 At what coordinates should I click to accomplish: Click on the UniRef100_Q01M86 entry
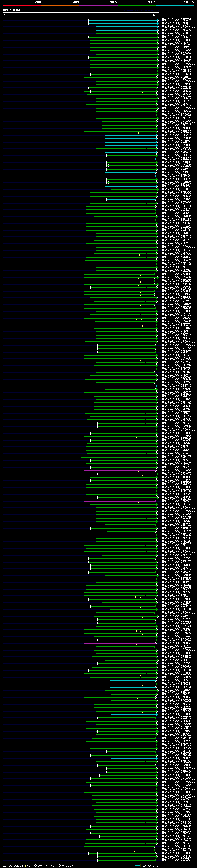177,145
